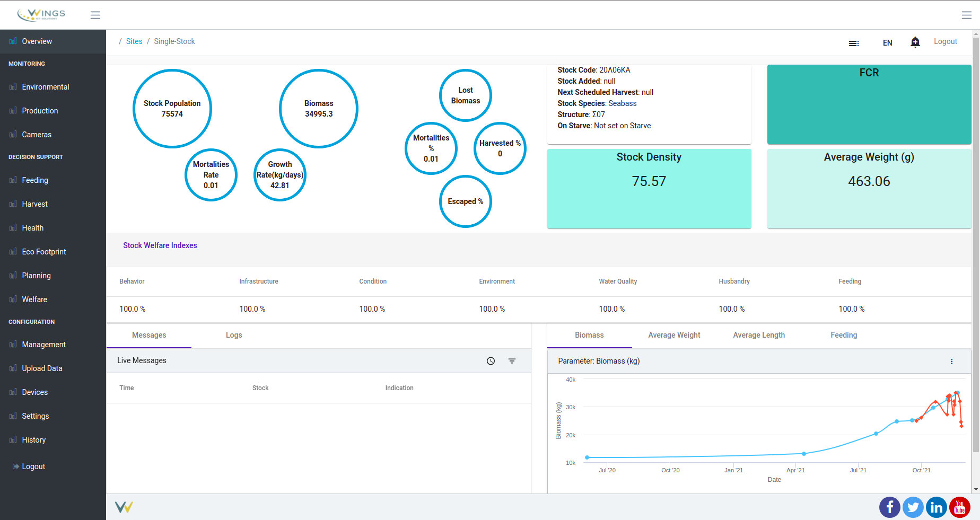Screen dimensions: 980x520
Task: Click the footer W logo
Action: point(124,507)
